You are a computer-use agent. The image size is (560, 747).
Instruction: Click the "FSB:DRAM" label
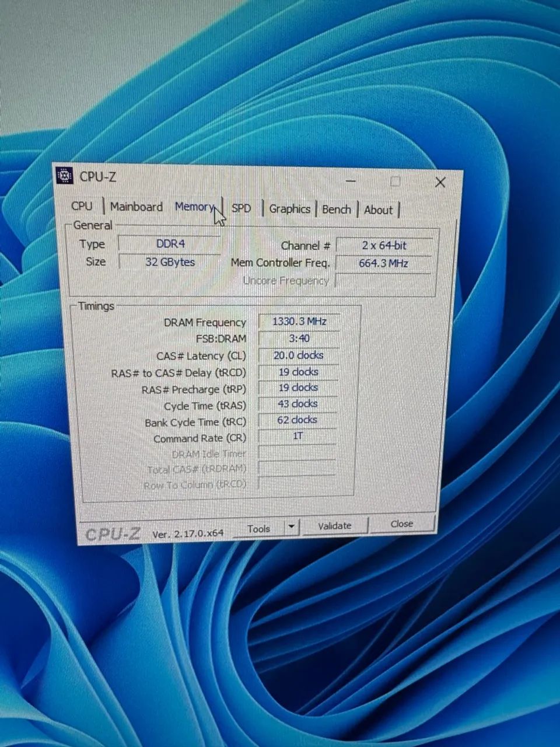pyautogui.click(x=221, y=338)
